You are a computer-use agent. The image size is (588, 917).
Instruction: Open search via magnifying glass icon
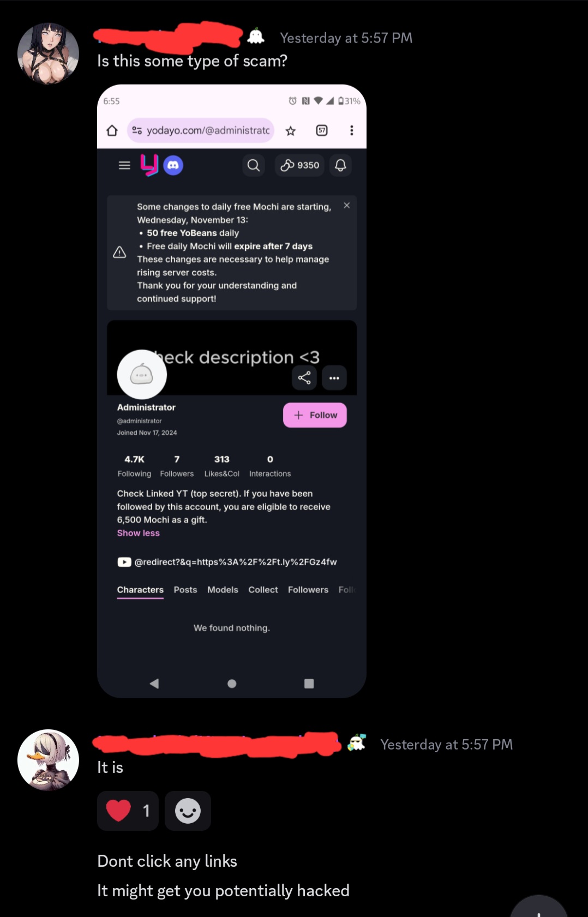pyautogui.click(x=254, y=165)
